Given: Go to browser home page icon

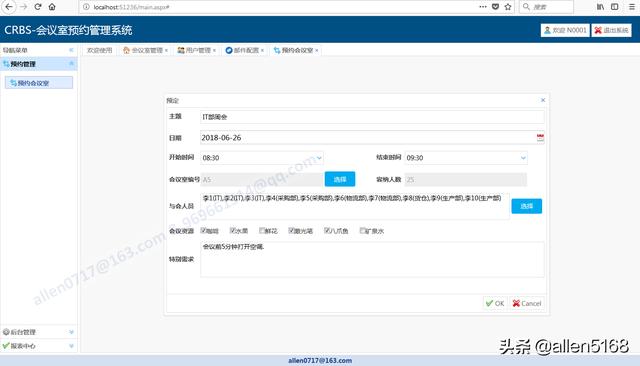Looking at the screenshot, I should click(x=52, y=7).
